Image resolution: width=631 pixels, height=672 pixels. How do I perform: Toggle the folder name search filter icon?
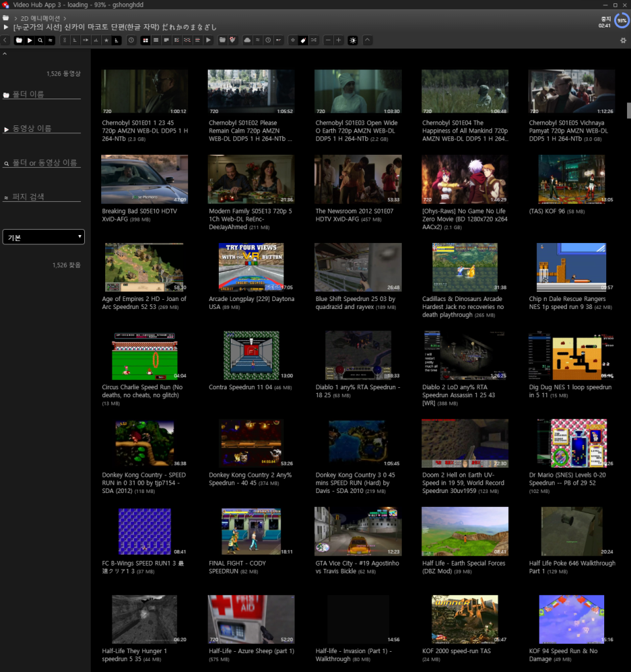[19, 40]
